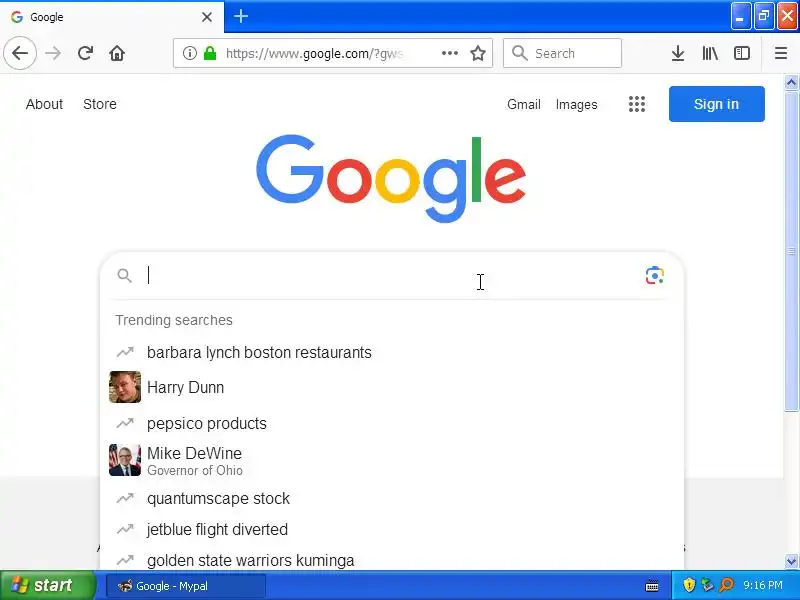Open the browser home page icon
800x600 pixels.
[117, 53]
